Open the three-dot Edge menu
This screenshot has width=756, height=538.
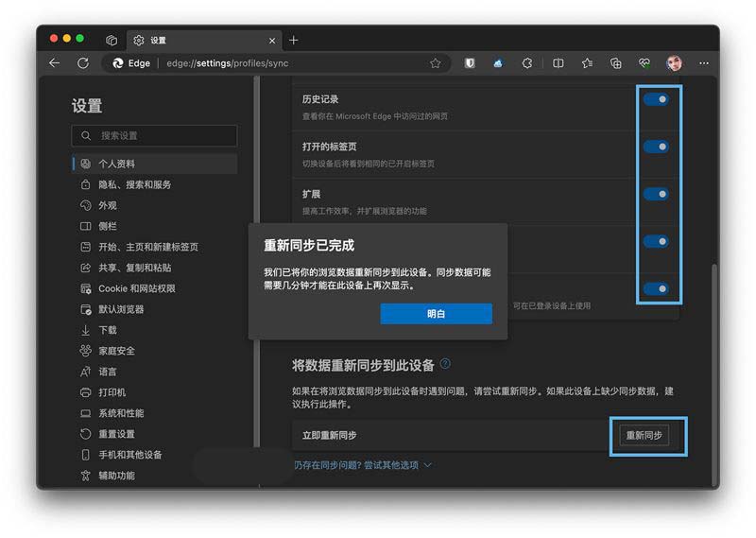(703, 63)
